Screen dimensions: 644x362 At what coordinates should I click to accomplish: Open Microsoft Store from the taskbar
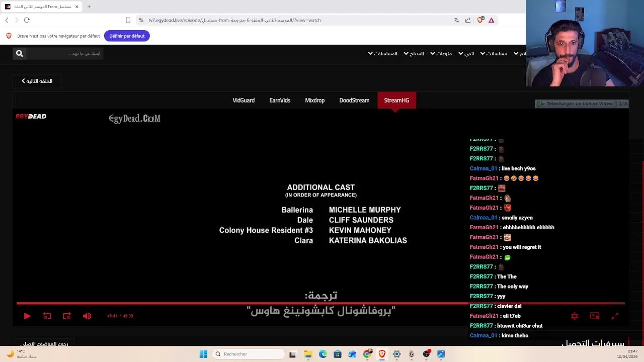pos(337,354)
